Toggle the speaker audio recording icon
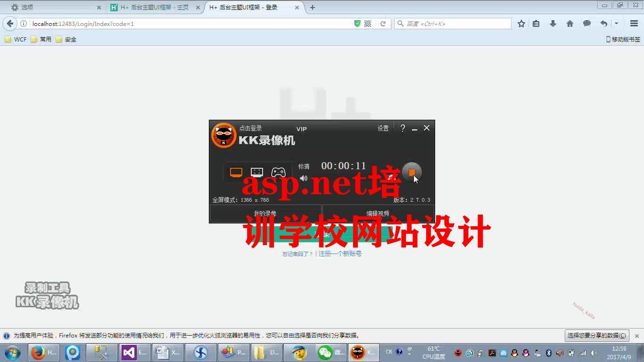The image size is (644, 362). [303, 178]
